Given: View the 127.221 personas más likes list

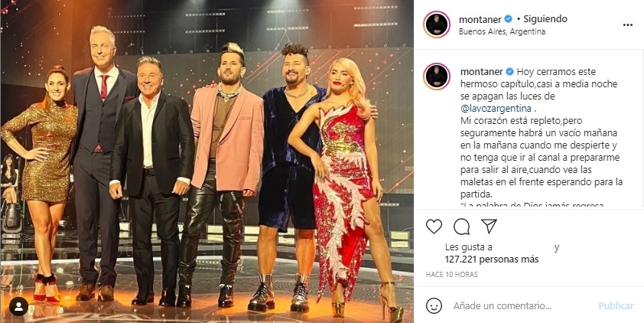Looking at the screenshot, I should coord(492,259).
